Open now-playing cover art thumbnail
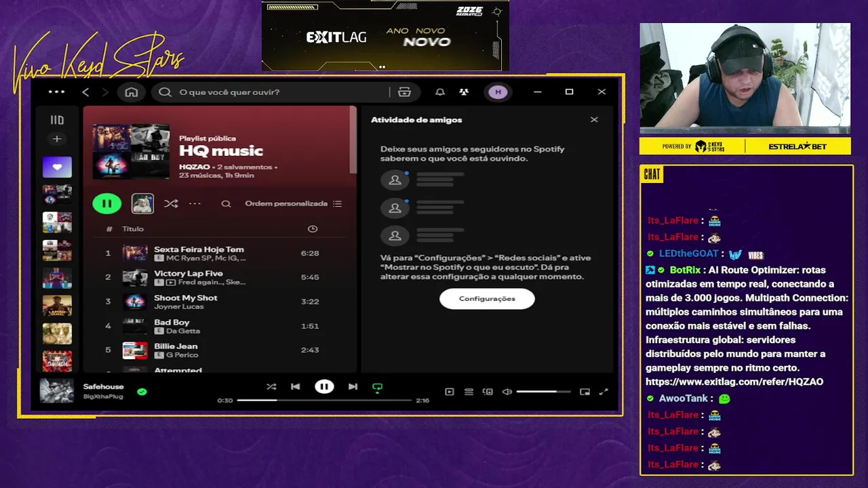Image resolution: width=868 pixels, height=488 pixels. click(x=57, y=391)
